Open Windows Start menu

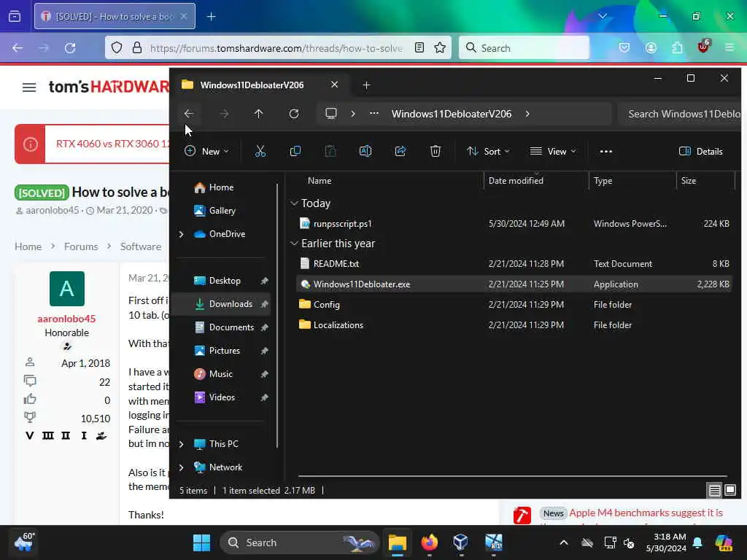click(201, 542)
